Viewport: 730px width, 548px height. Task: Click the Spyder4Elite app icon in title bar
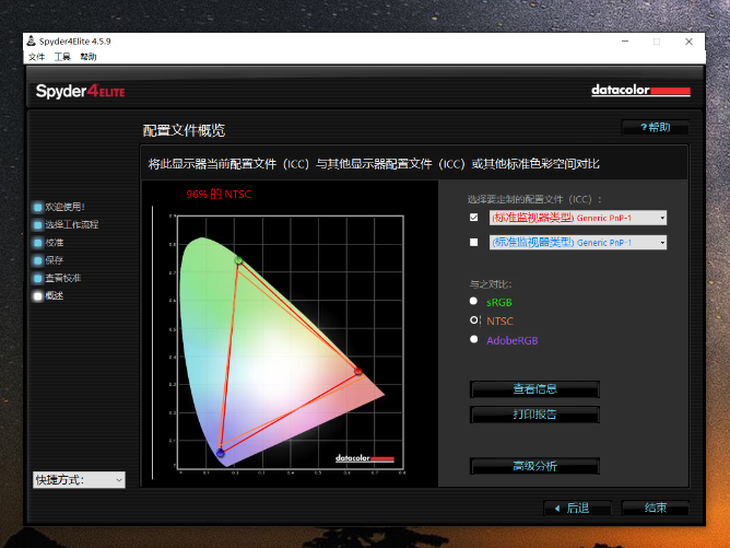32,42
